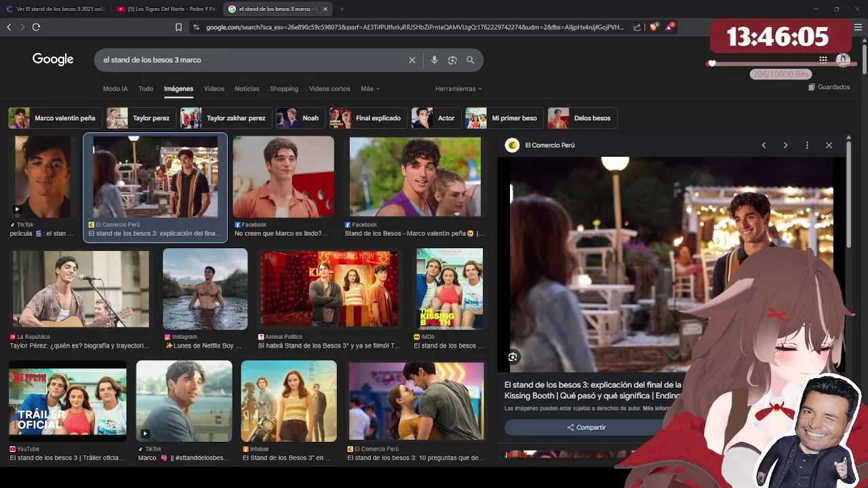Search inside the preview image with Lens
This screenshot has width=868, height=488.
click(513, 357)
